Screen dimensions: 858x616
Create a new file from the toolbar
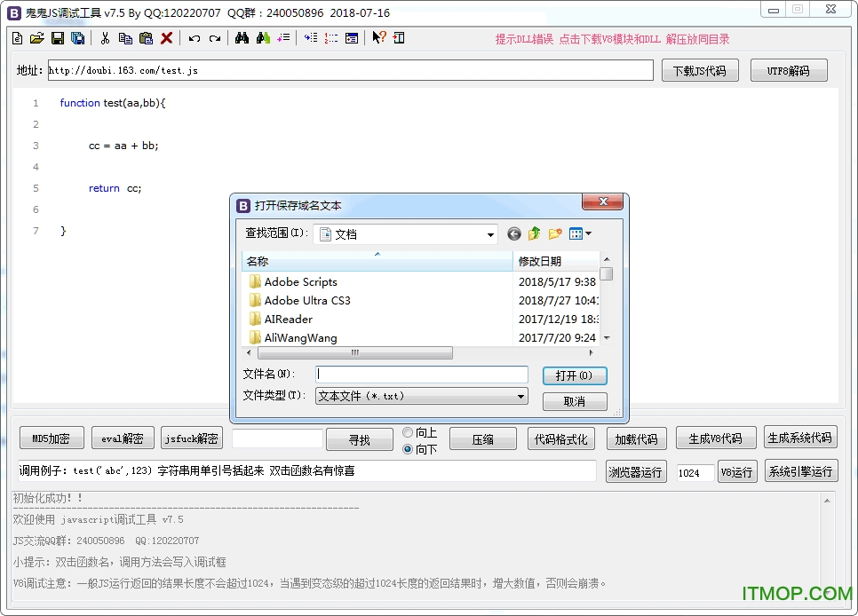pos(18,38)
